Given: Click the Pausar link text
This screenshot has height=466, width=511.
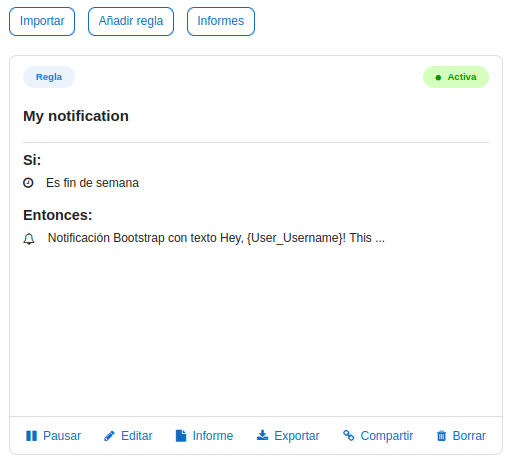Looking at the screenshot, I should click(x=62, y=436).
